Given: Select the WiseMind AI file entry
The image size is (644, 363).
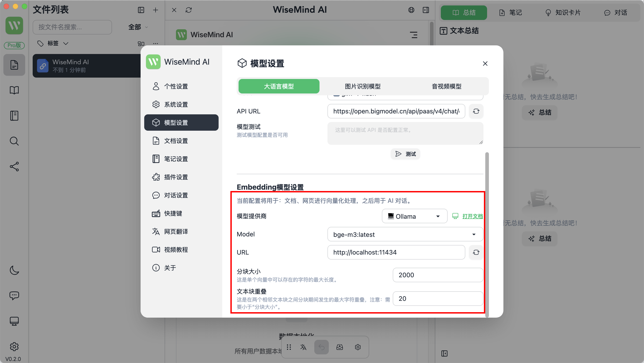Looking at the screenshot, I should (86, 66).
